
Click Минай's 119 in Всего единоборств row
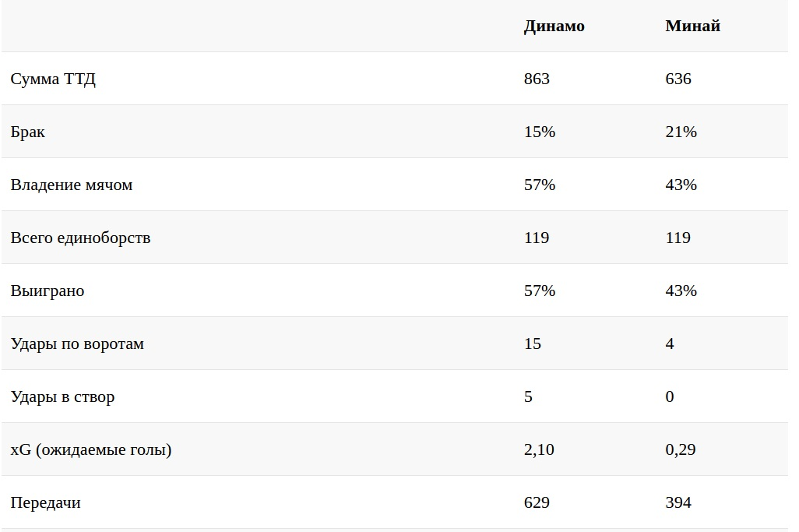678,238
